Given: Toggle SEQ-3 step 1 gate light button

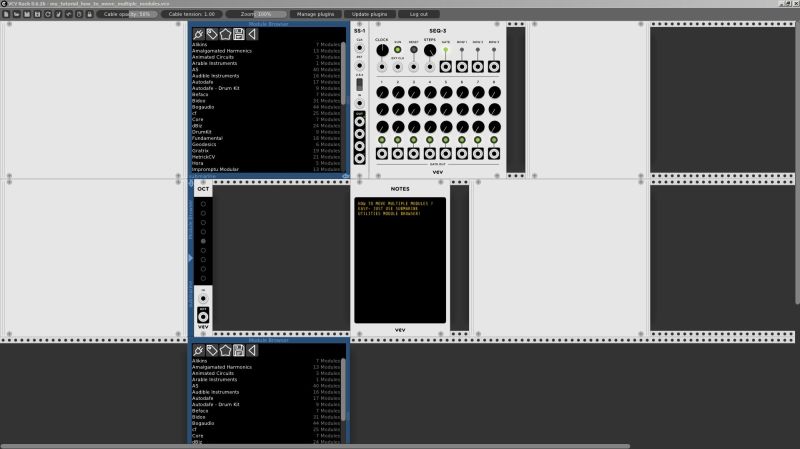Looking at the screenshot, I should click(382, 140).
